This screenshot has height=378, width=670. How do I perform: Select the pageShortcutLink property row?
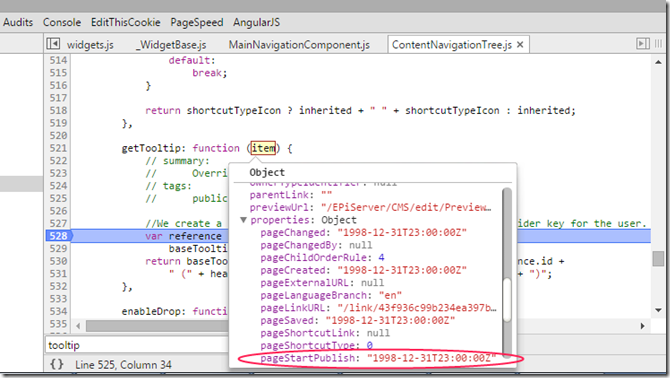point(325,333)
